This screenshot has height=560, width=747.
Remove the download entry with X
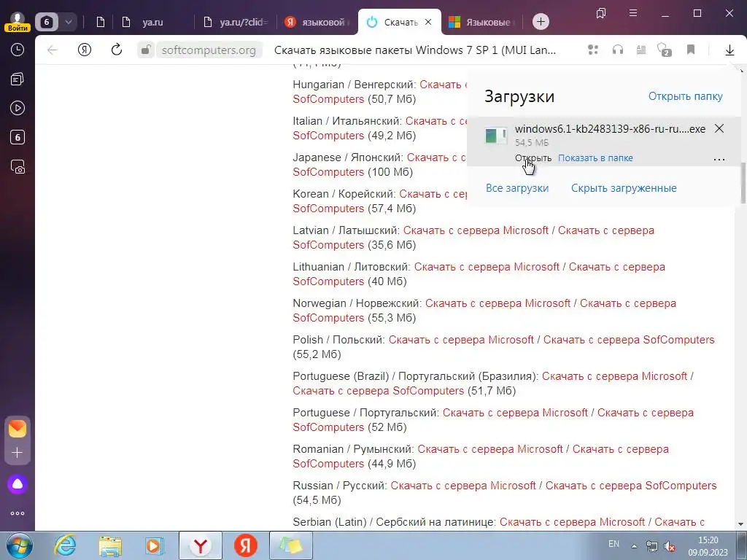tap(719, 128)
